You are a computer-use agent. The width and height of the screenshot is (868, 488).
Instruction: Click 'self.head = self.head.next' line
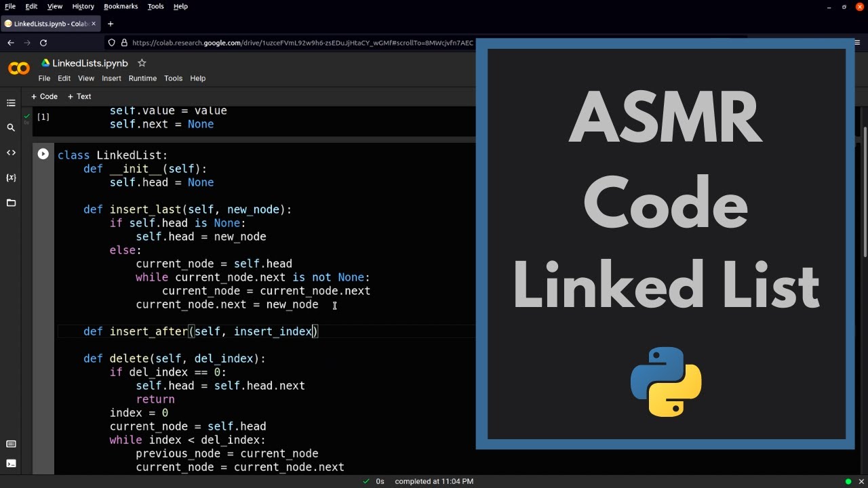220,386
